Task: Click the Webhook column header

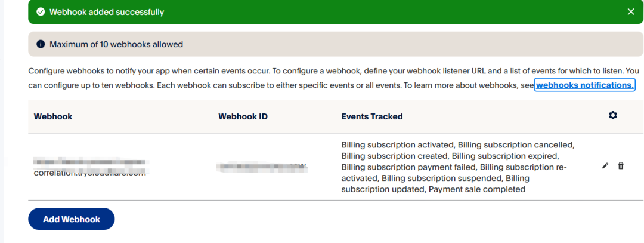Action: coord(53,116)
